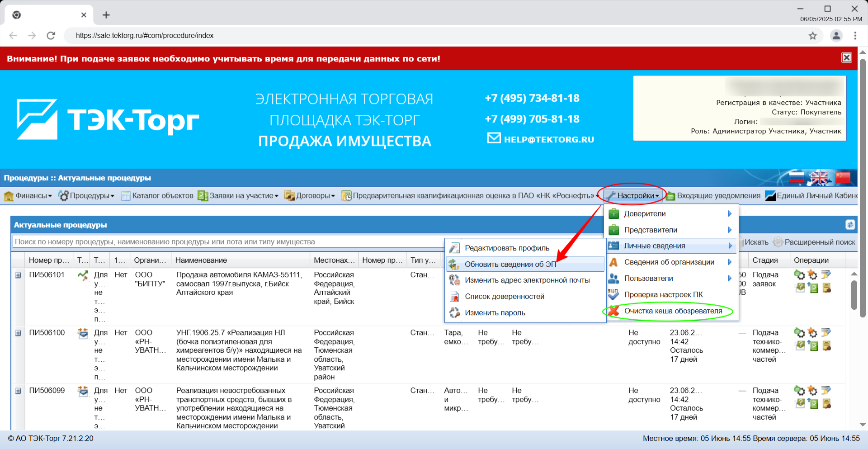Open Расширенный поиск

[814, 242]
